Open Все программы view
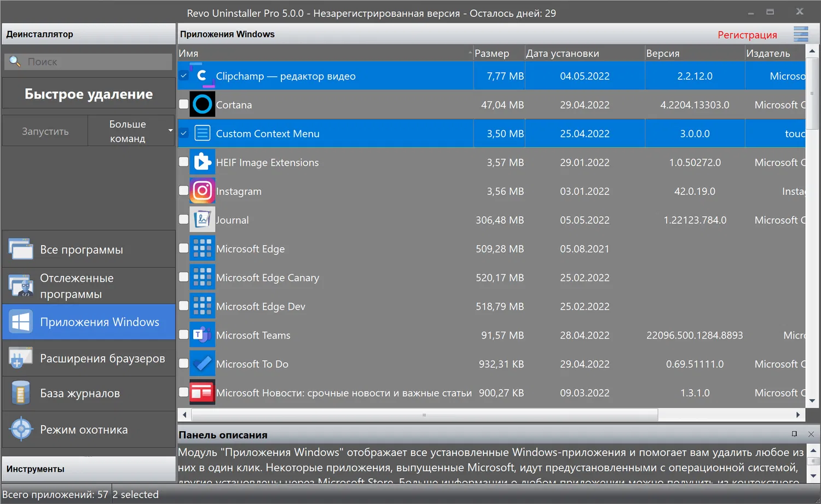Viewport: 821px width, 504px height. click(89, 249)
